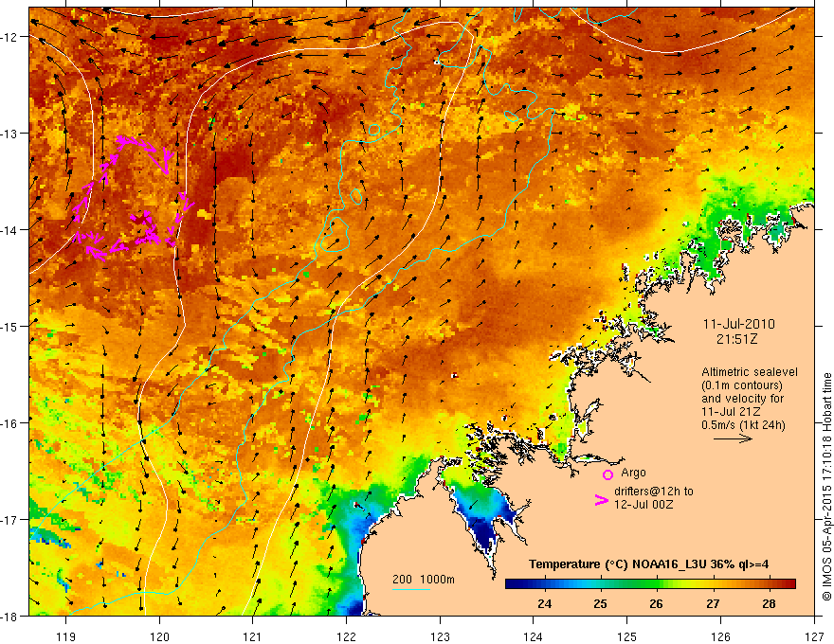
Task: Click the cyan isobath legend line
Action: pyautogui.click(x=411, y=589)
